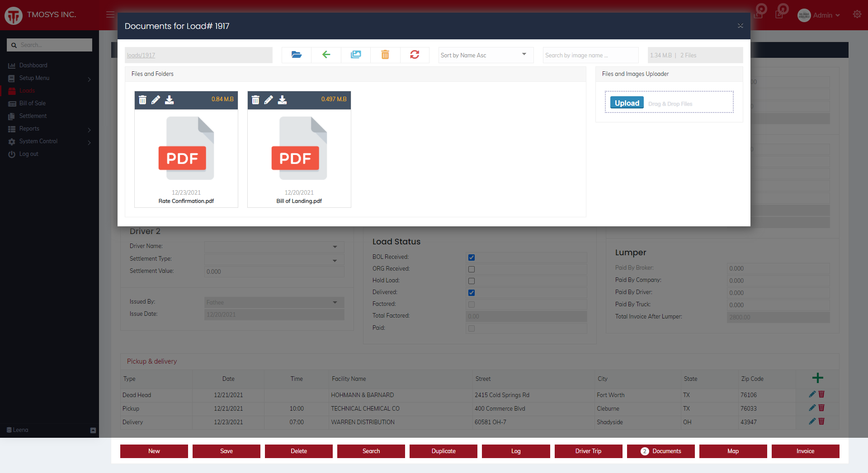
Task: Open Rate Confirmation.pdf thumbnail
Action: click(186, 148)
